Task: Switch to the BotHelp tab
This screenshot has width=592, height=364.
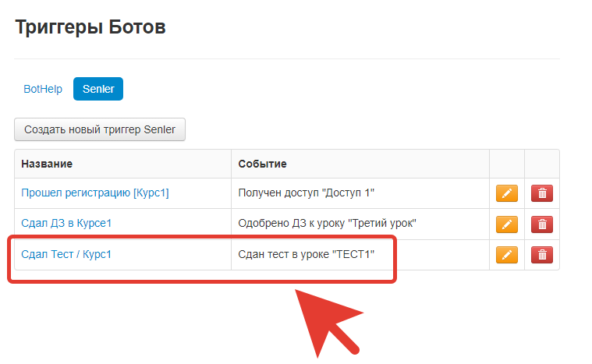Action: click(43, 90)
